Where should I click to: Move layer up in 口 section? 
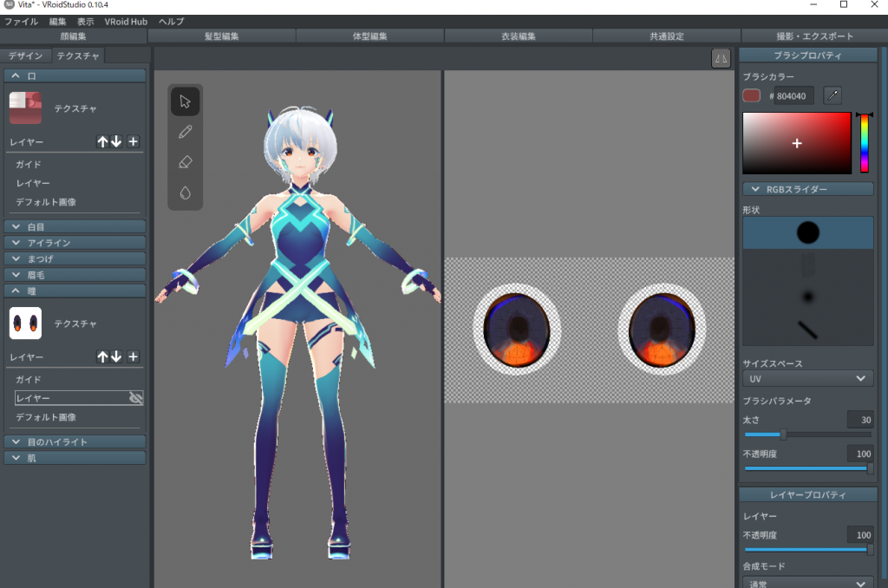(102, 141)
